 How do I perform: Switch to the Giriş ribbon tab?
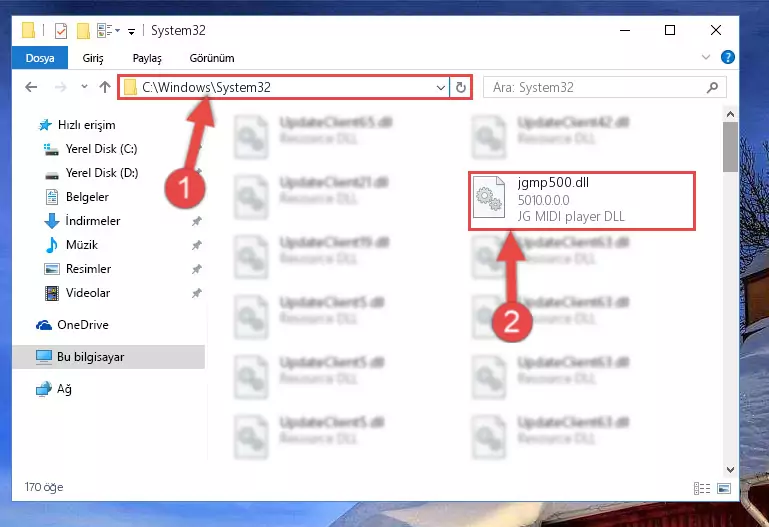point(93,58)
